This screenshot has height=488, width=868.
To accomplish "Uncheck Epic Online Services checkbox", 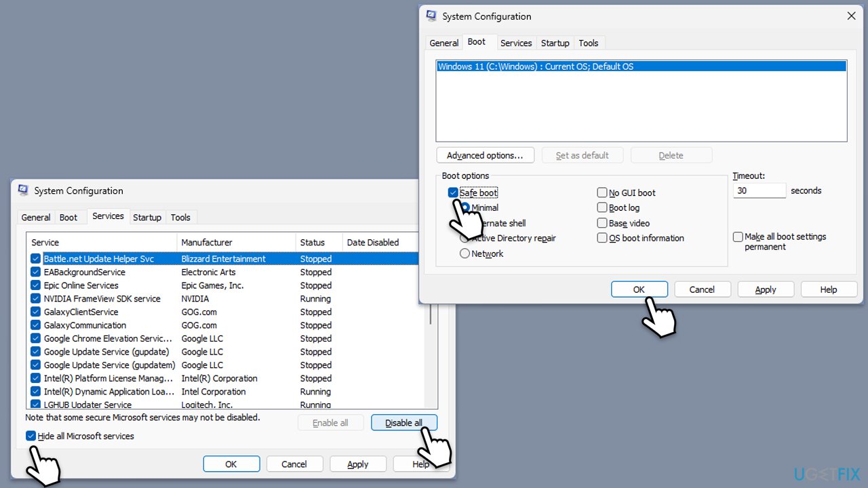I will tap(36, 285).
